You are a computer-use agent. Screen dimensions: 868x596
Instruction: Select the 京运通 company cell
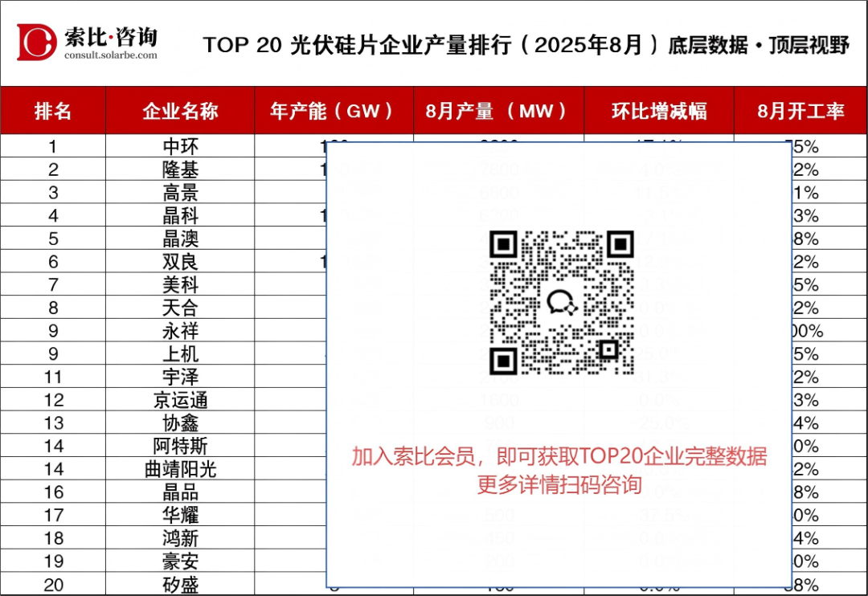pyautogui.click(x=180, y=400)
